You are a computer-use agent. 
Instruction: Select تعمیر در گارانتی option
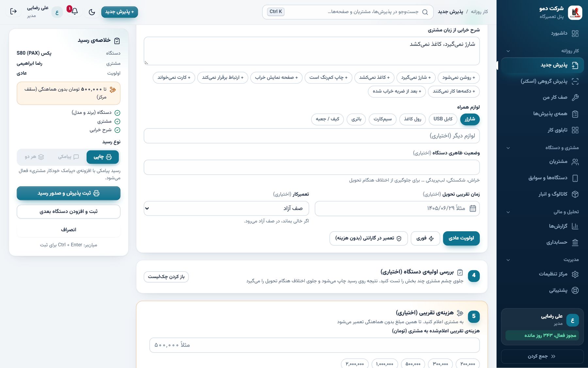368,238
